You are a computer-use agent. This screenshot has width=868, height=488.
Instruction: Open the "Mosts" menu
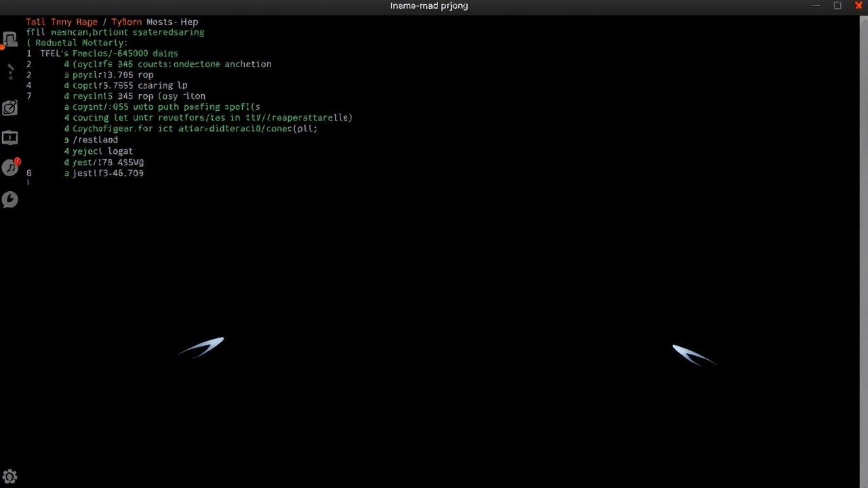(x=161, y=22)
